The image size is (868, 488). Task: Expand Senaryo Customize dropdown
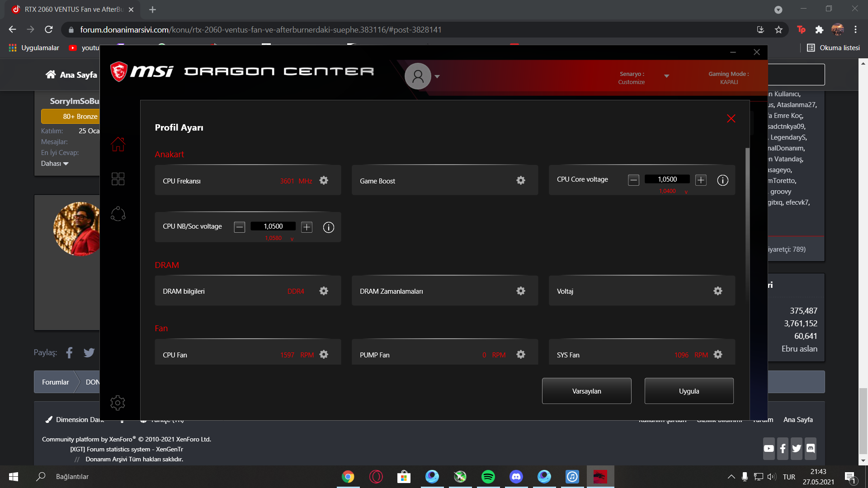pos(666,76)
